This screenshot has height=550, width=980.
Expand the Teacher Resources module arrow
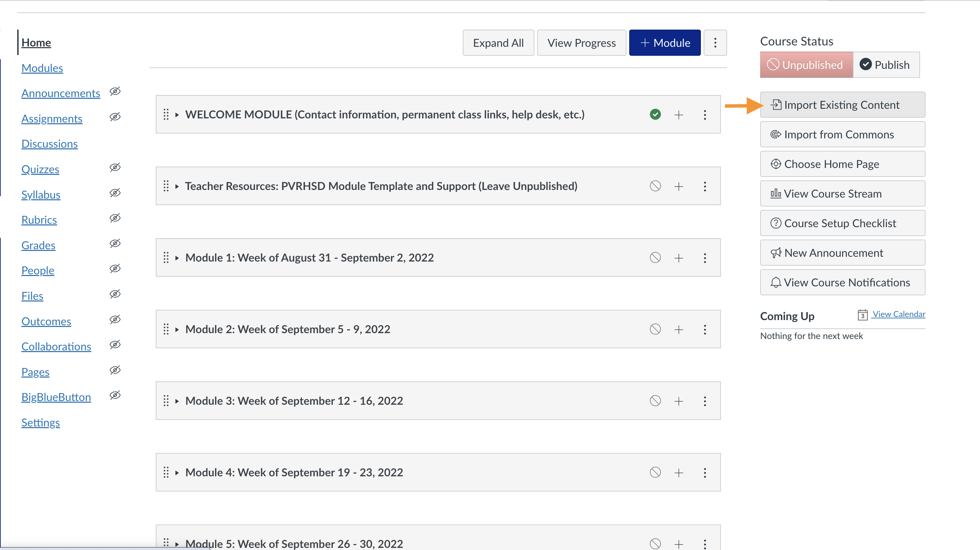coord(177,186)
